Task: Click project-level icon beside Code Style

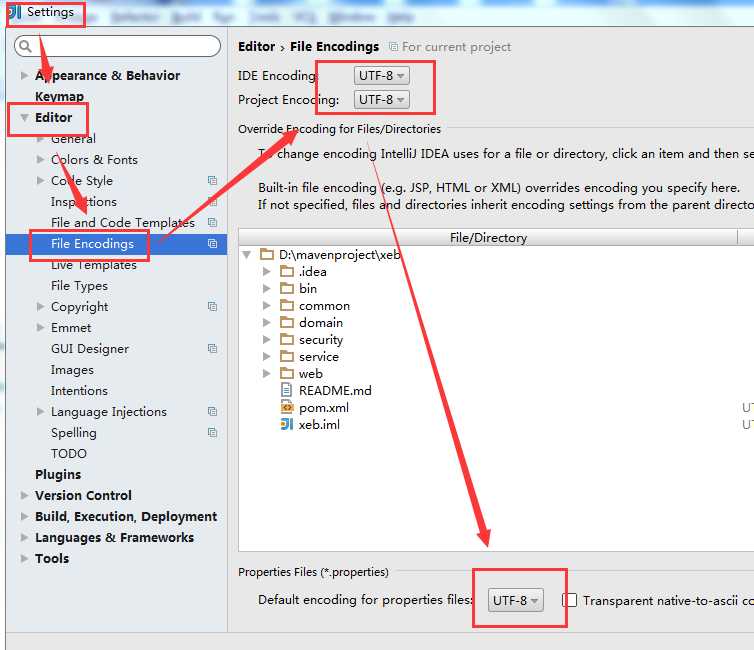Action: (x=212, y=180)
